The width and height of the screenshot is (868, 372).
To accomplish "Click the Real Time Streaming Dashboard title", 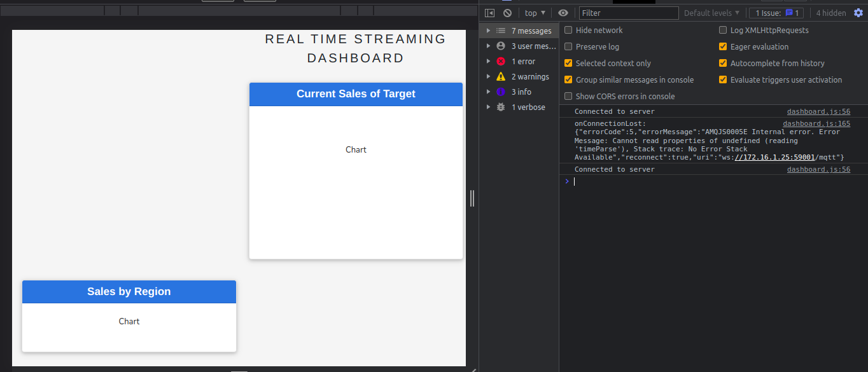I will (x=356, y=48).
